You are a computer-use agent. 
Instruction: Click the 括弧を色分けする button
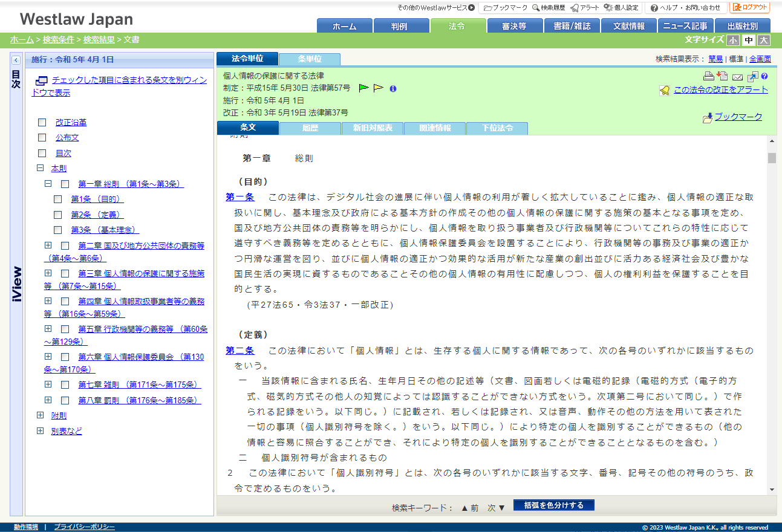pyautogui.click(x=554, y=505)
